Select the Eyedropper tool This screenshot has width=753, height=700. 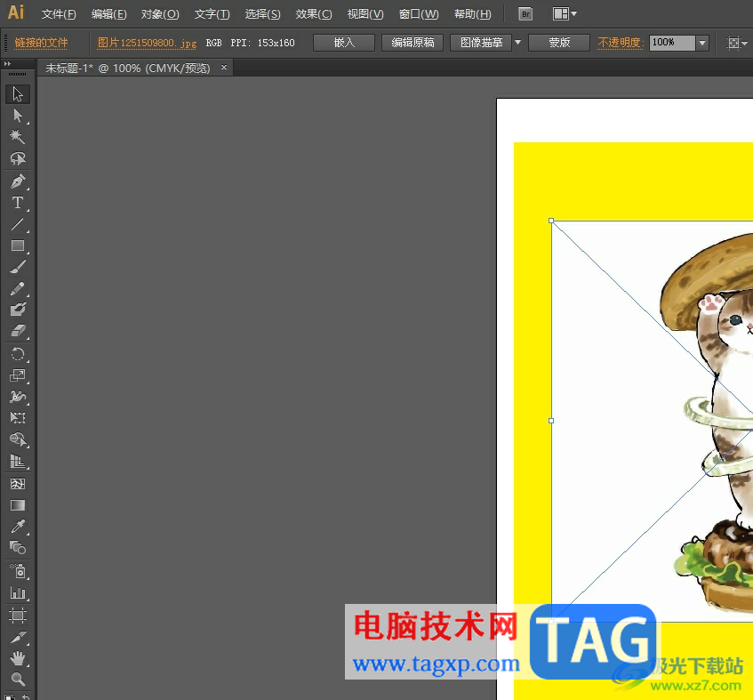tap(18, 527)
